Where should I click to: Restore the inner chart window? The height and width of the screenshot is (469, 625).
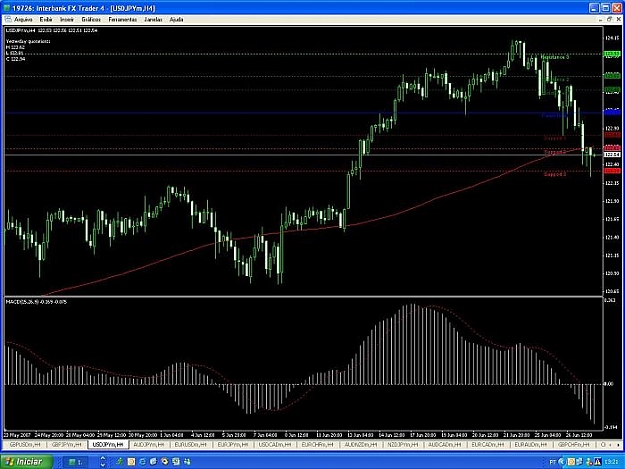(609, 19)
